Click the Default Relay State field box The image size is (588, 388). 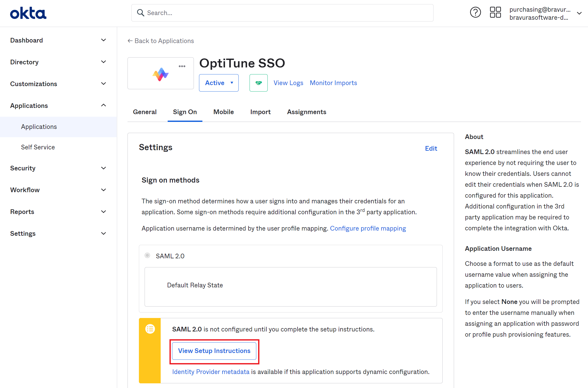pos(291,287)
